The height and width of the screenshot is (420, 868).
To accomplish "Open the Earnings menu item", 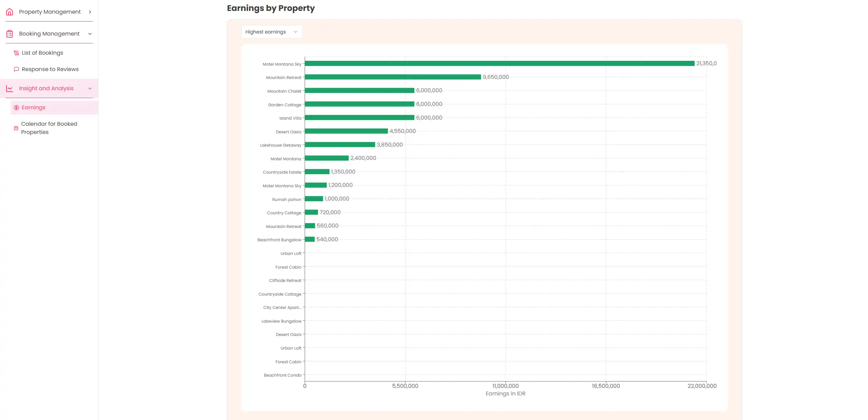I will coord(34,108).
